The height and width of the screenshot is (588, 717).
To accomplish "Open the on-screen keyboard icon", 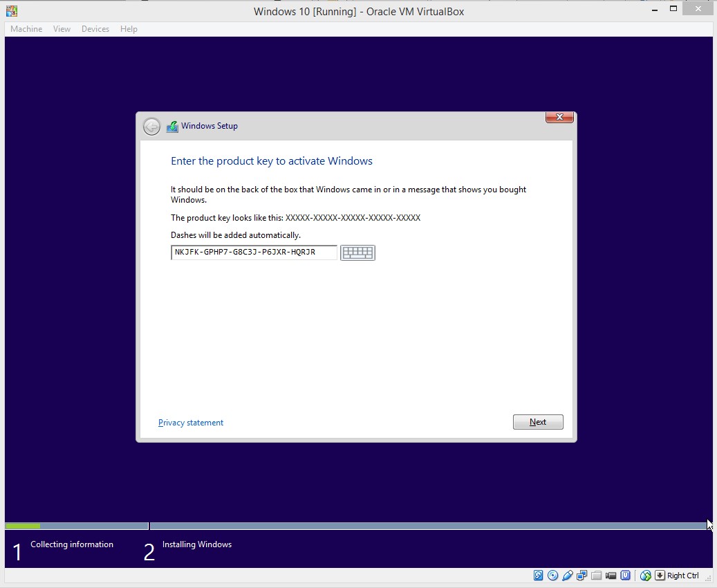I will click(x=357, y=252).
